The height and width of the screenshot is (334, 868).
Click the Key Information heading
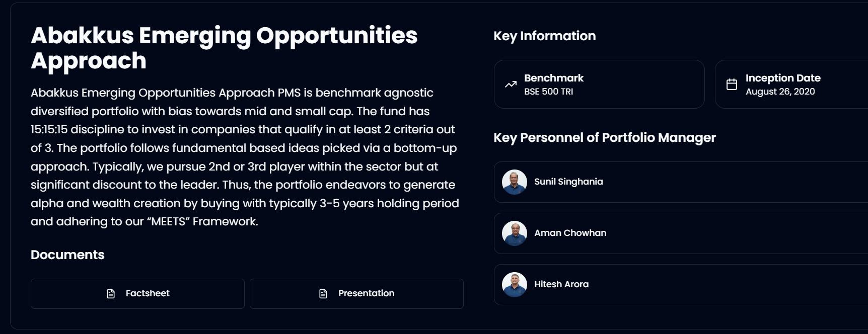(544, 36)
